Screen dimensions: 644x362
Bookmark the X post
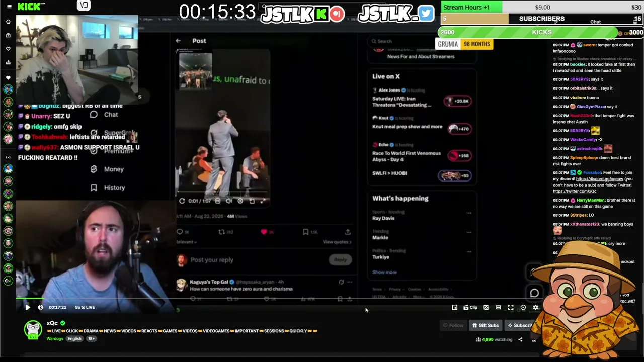[305, 232]
